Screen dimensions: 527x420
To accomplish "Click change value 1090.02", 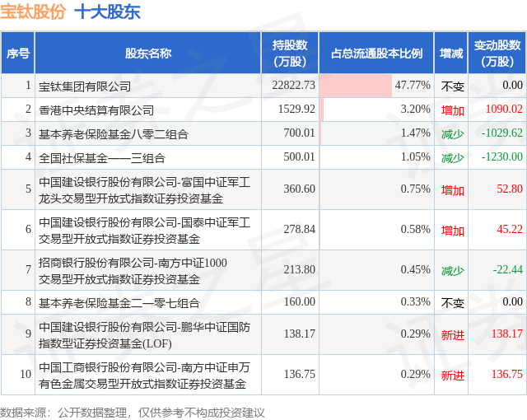I will tap(504, 109).
